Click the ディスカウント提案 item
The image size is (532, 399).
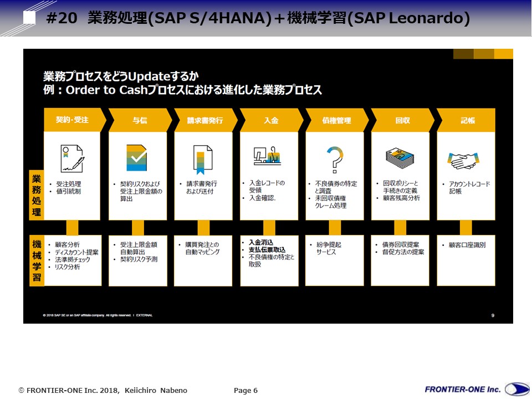(x=76, y=252)
